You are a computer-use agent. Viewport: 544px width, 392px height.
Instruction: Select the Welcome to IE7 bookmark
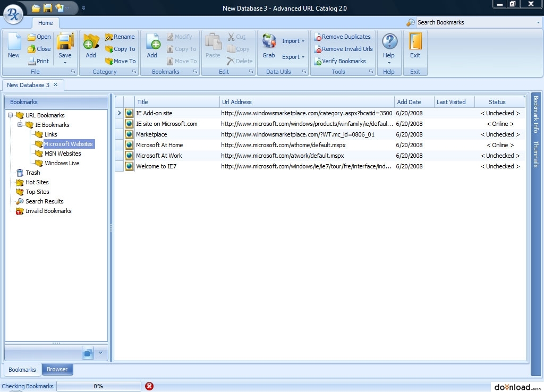pos(320,166)
